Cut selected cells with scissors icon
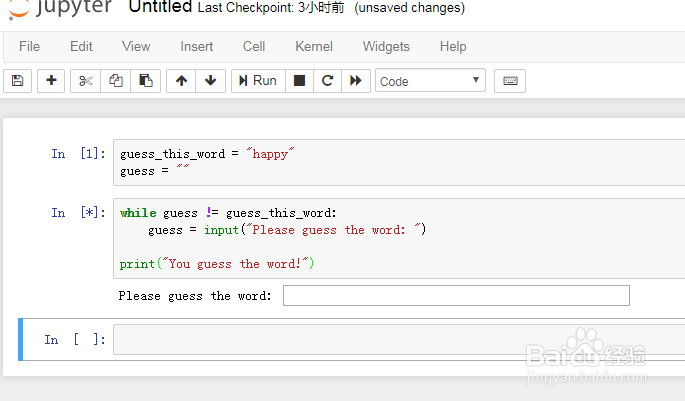This screenshot has height=401, width=685. click(x=86, y=81)
